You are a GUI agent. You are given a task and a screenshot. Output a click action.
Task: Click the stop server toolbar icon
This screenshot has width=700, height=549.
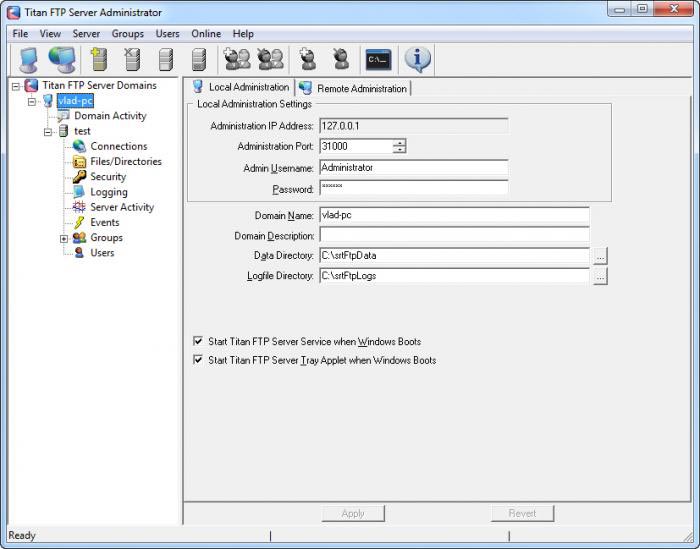(x=199, y=59)
